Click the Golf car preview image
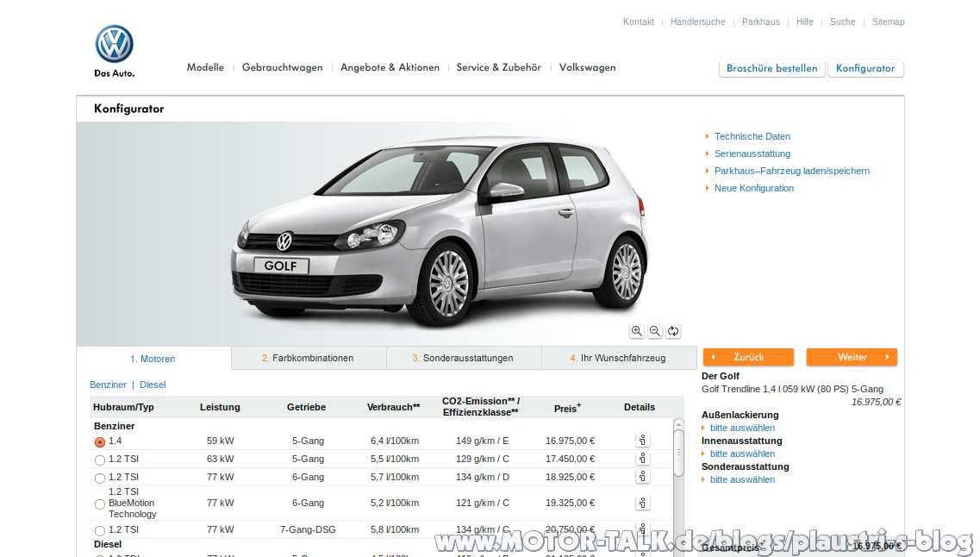980x557 pixels. click(x=440, y=233)
